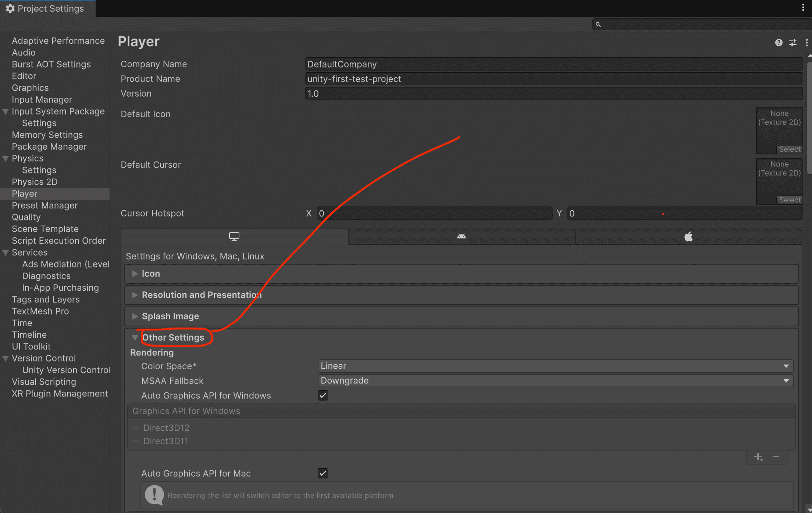
Task: Open the Player help documentation icon
Action: 779,43
